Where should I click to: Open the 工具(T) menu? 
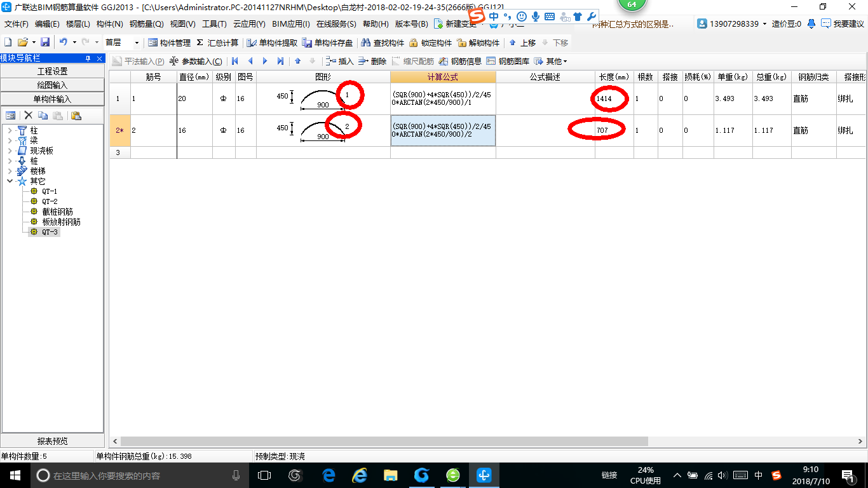[214, 24]
